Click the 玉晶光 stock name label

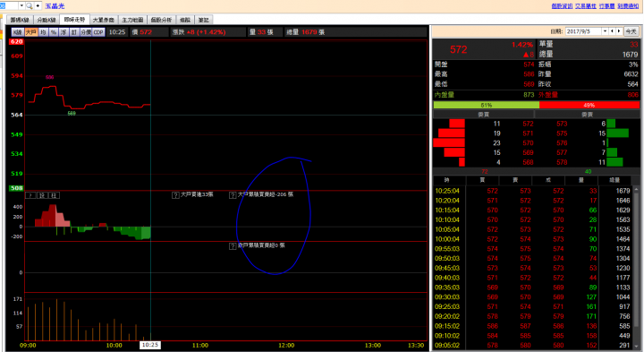(x=55, y=6)
